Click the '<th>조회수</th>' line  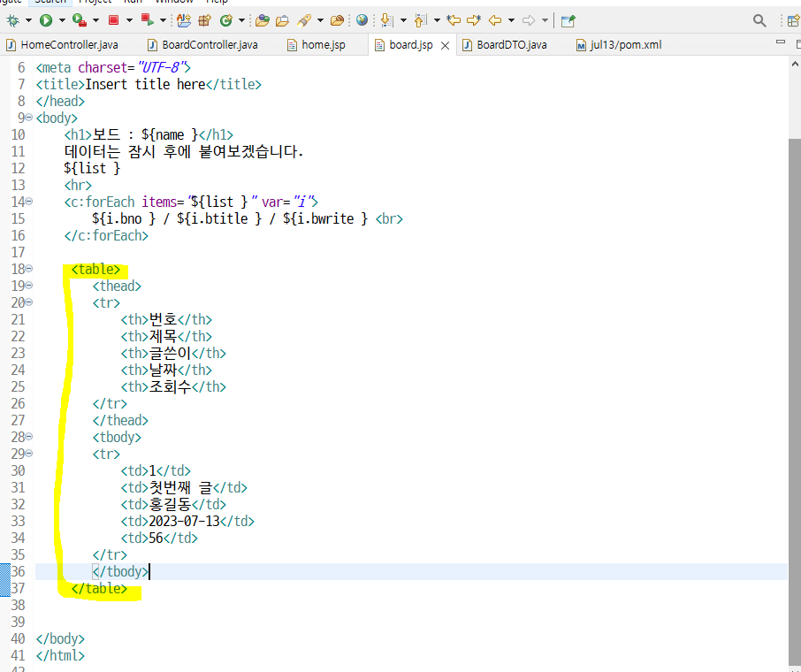(173, 387)
